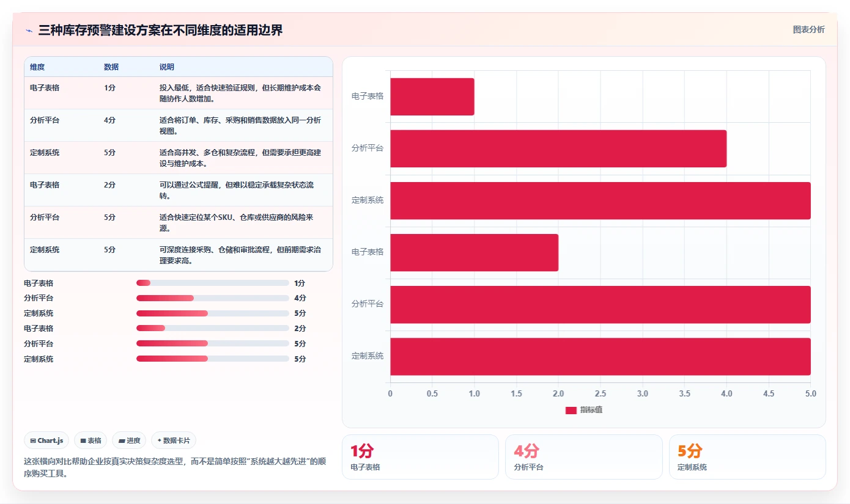850x504 pixels.
Task: Open the orange 5分 定制系统 data card
Action: (747, 457)
